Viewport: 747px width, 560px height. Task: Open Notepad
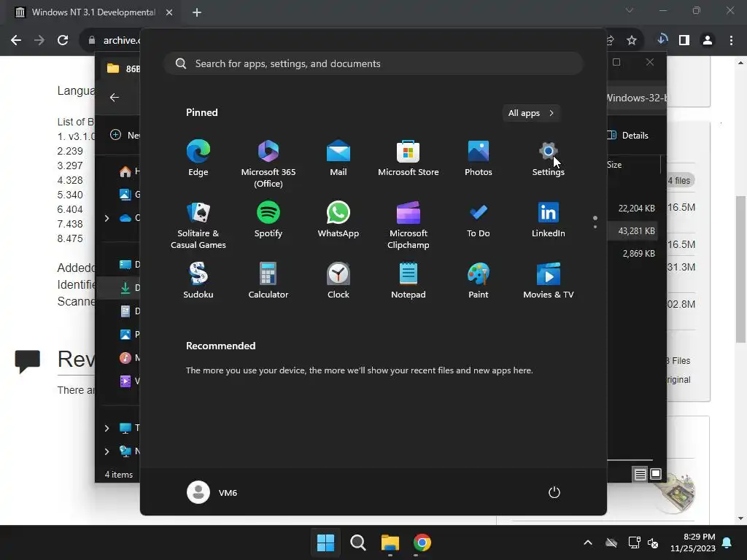[x=409, y=281]
